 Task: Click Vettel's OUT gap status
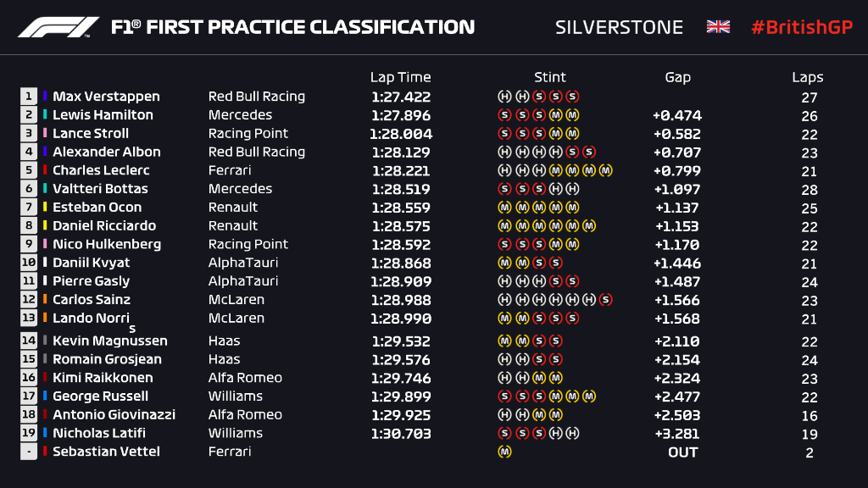point(682,452)
